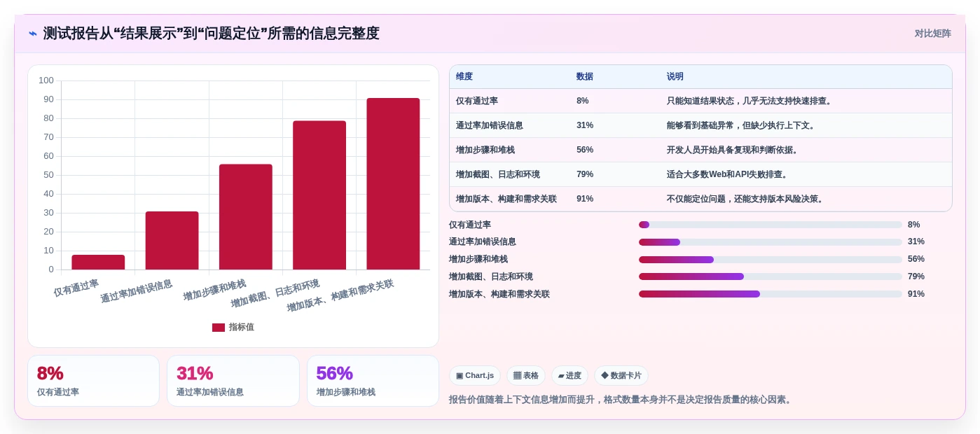Click the Chart.js tag chip
Image resolution: width=980 pixels, height=434 pixels.
(475, 375)
